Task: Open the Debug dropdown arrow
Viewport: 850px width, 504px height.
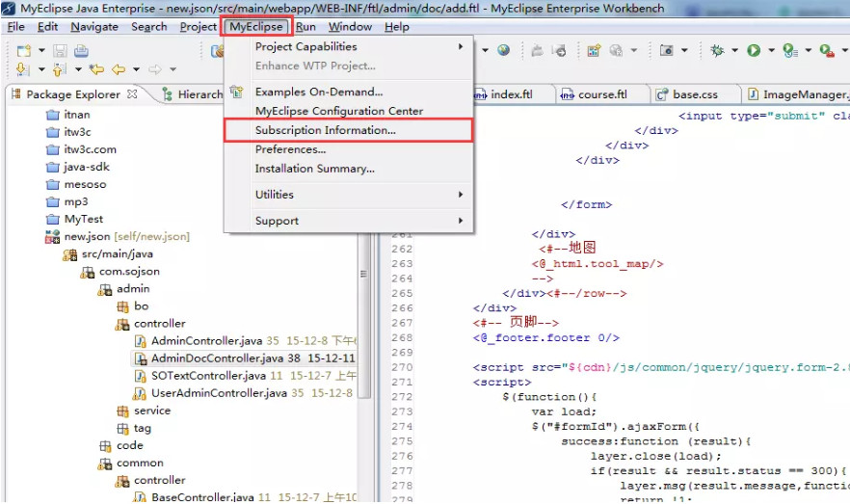Action: (735, 50)
